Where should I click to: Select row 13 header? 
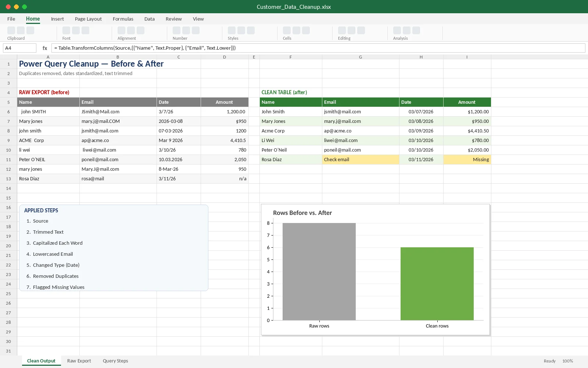pos(8,178)
